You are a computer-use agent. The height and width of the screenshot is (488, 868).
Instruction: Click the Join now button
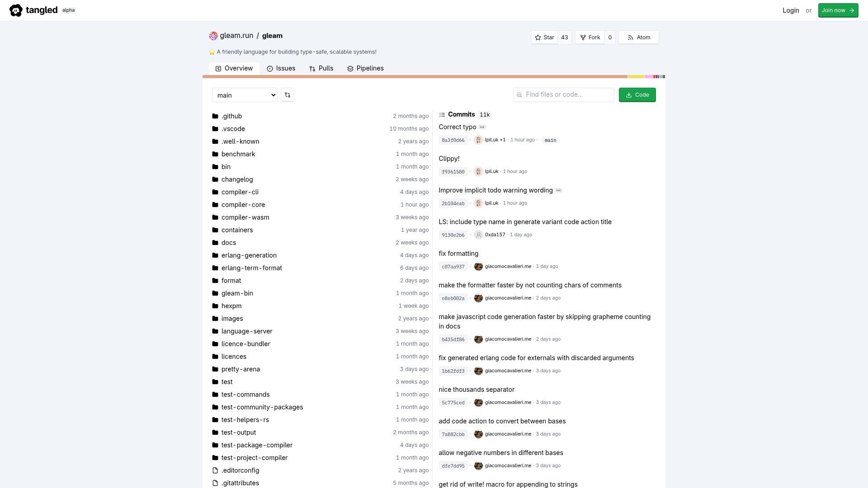(x=838, y=10)
